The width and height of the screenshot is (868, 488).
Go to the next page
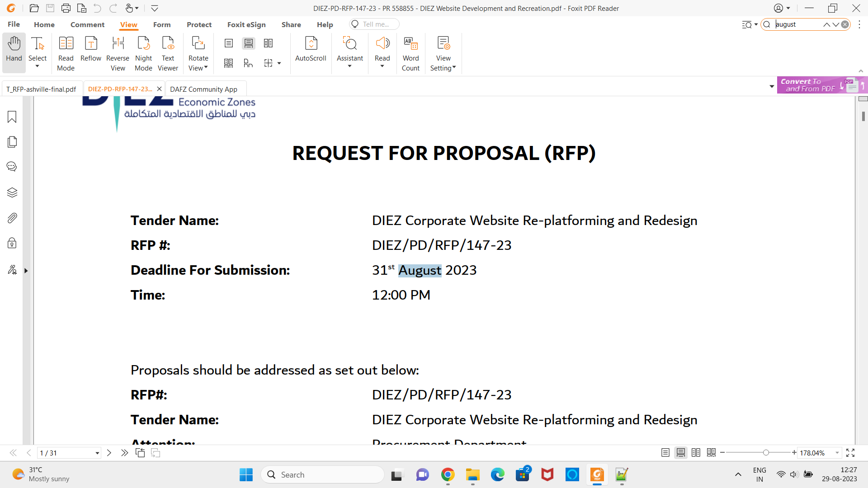click(x=109, y=453)
